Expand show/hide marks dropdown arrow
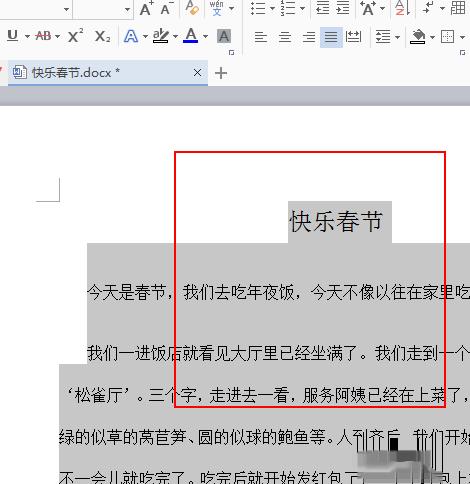 pos(443,8)
